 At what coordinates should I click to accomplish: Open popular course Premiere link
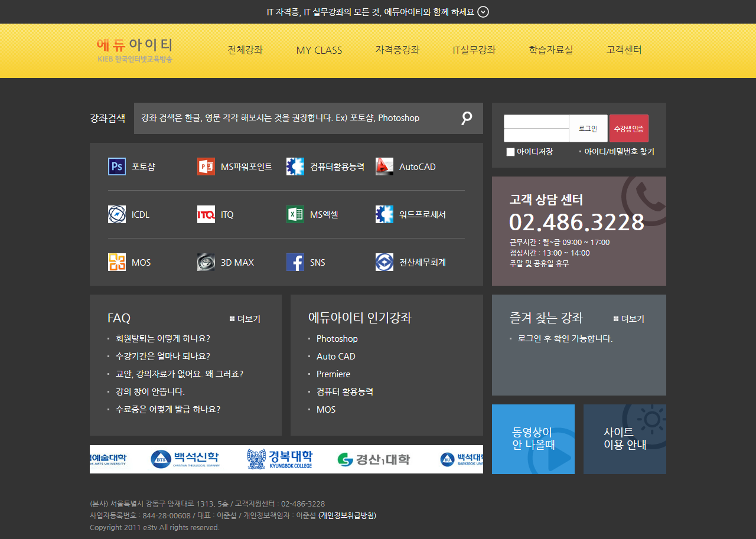click(x=334, y=374)
